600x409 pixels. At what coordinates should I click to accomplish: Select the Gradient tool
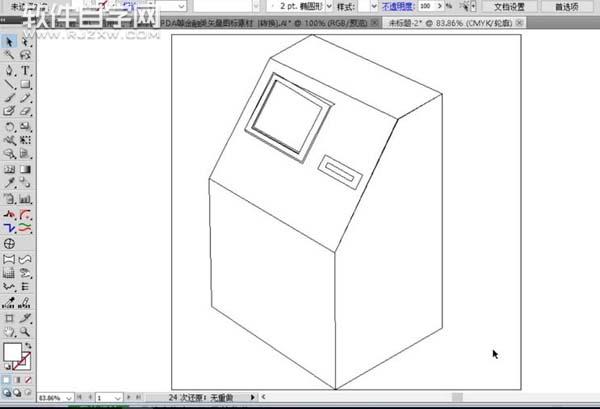tap(25, 169)
